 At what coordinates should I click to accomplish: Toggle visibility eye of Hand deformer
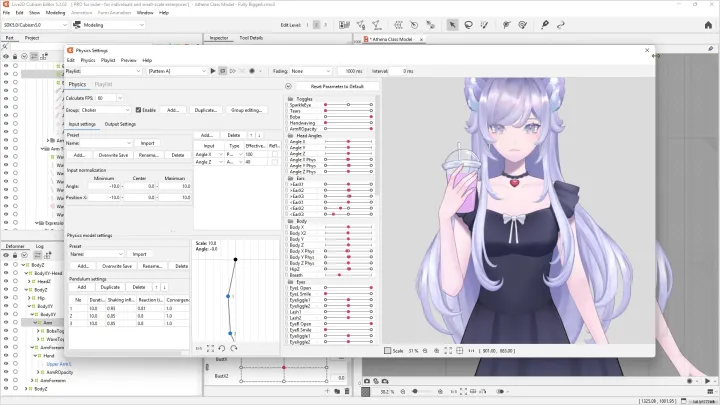[x=6, y=355]
